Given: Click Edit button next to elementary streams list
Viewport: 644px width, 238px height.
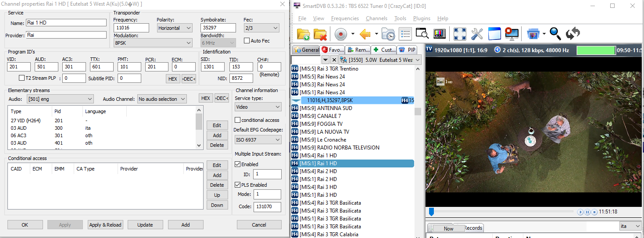Looking at the screenshot, I should tap(217, 125).
